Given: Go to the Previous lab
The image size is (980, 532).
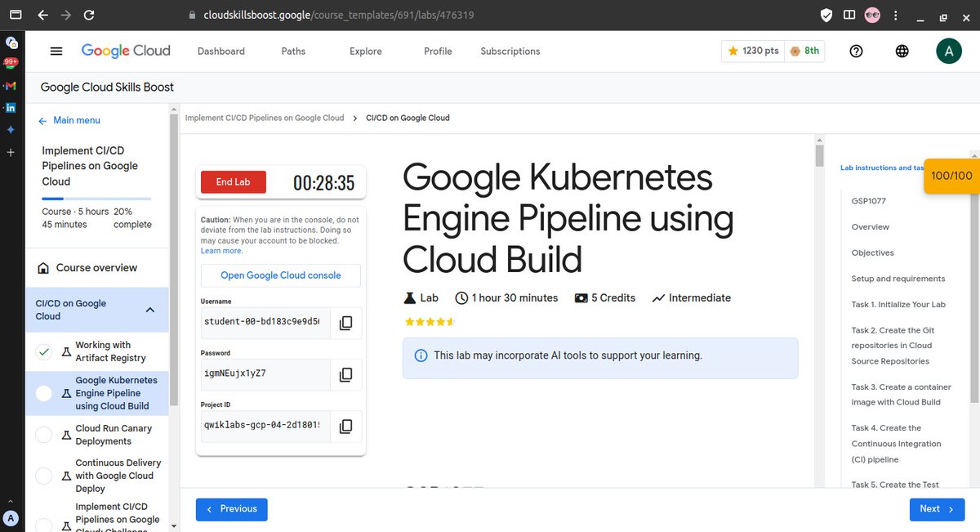Looking at the screenshot, I should point(232,508).
